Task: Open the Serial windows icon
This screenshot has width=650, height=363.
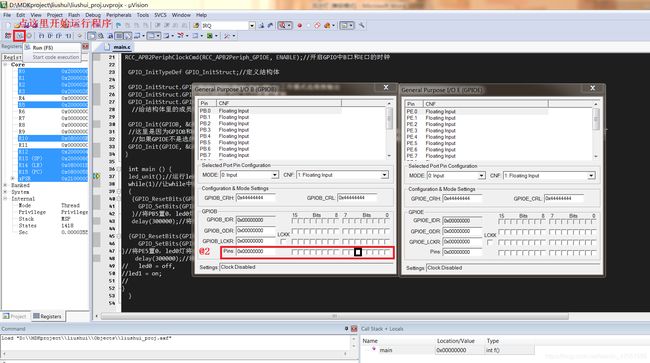Action: (x=166, y=36)
